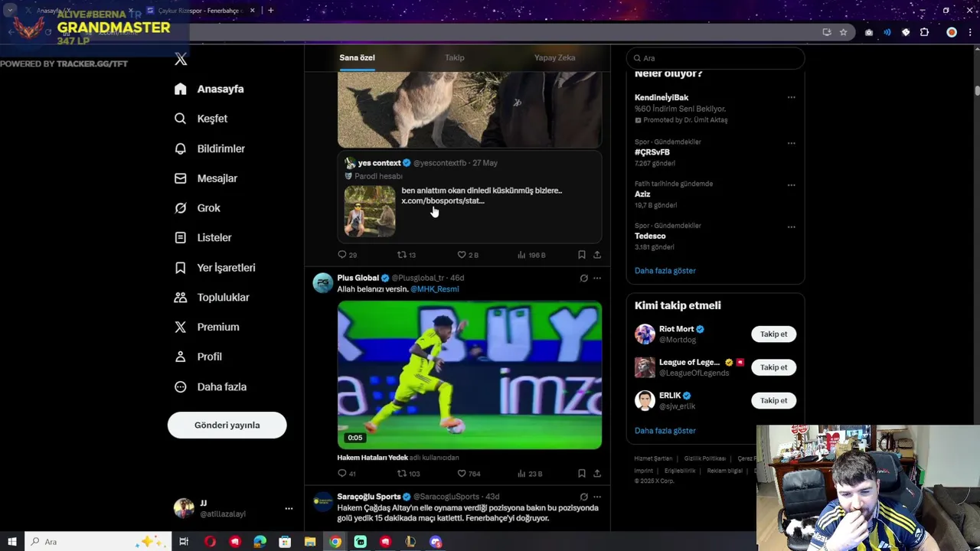Follow Riot Mort with Takip et
Screen dimensions: 980x551
point(773,334)
